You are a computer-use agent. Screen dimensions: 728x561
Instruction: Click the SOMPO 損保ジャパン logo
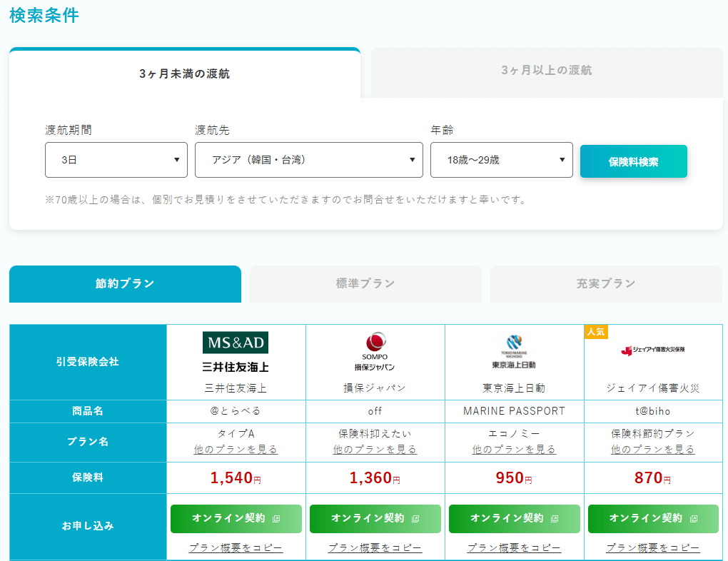tap(375, 351)
